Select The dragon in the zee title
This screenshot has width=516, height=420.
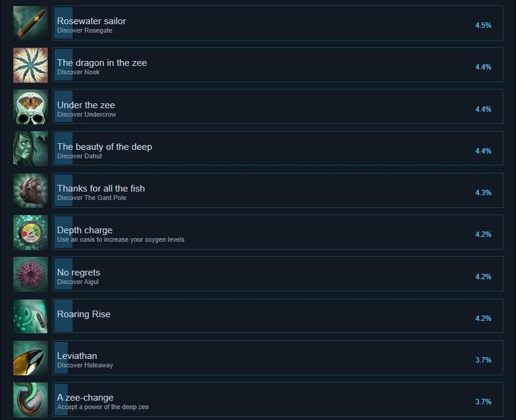point(102,63)
